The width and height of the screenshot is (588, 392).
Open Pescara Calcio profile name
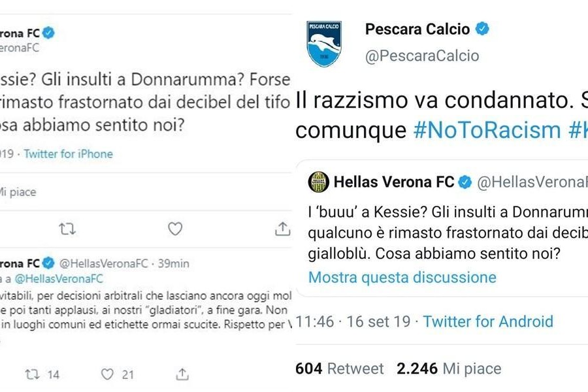pos(417,29)
